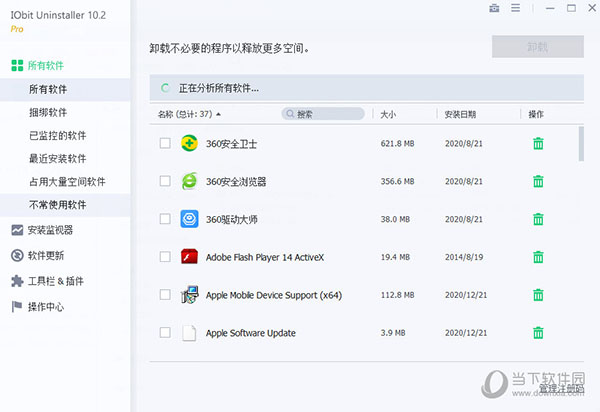Screen dimensions: 600x412
Task: Open 占用大量空间软件 in the sidebar
Action: [x=65, y=182]
